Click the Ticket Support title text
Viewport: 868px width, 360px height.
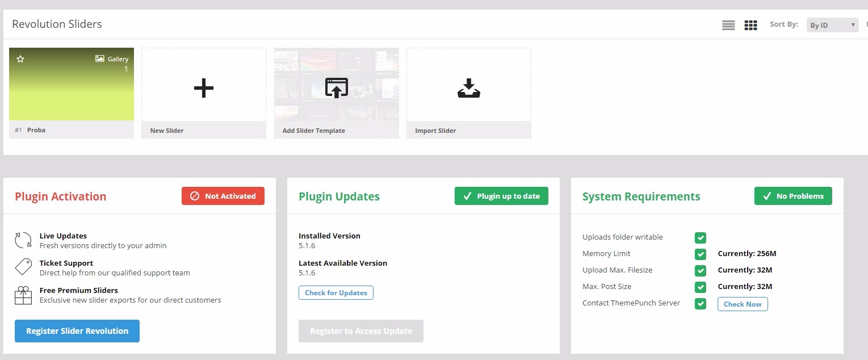pos(66,263)
